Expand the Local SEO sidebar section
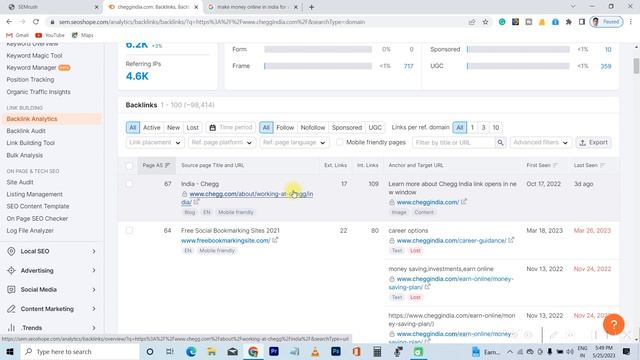The height and width of the screenshot is (360, 640). tap(51, 251)
